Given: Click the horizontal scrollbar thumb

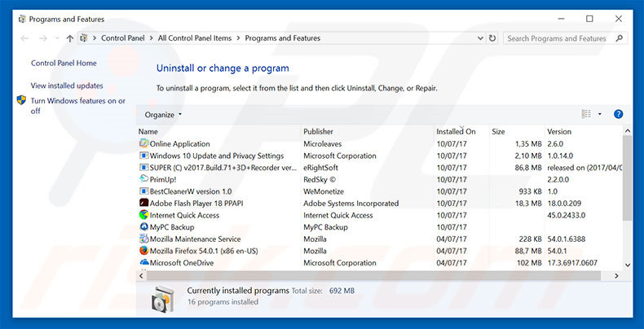Looking at the screenshot, I should (373, 276).
